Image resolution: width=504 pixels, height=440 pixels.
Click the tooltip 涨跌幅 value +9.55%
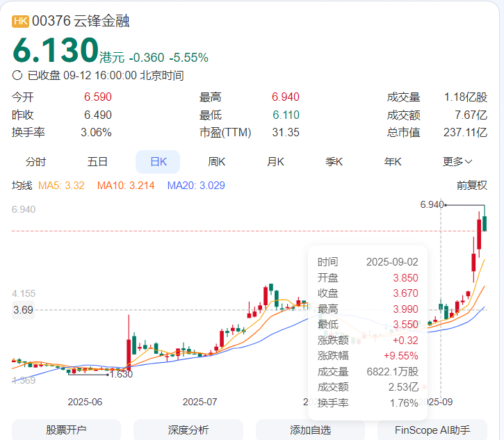401,356
